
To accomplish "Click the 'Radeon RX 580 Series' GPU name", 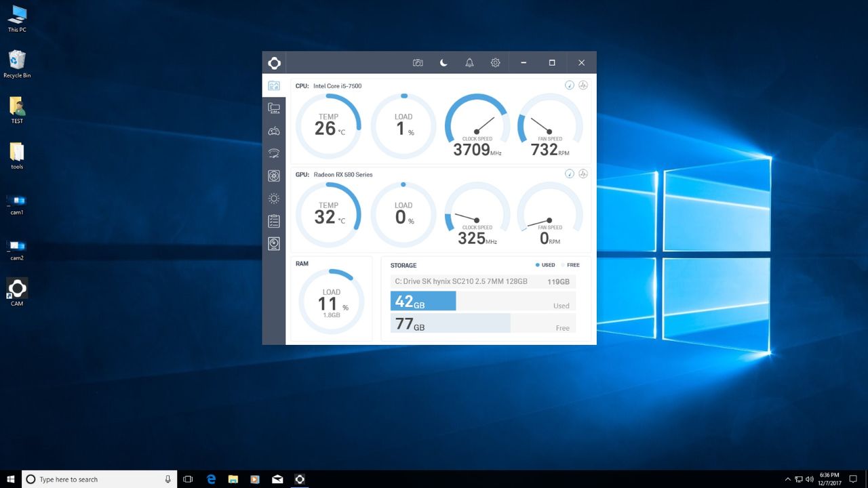I will [343, 174].
